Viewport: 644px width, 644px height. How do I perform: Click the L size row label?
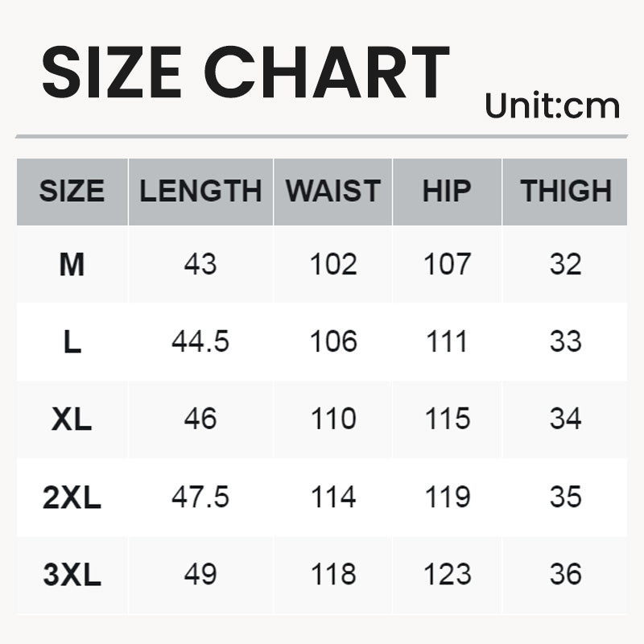(x=72, y=342)
